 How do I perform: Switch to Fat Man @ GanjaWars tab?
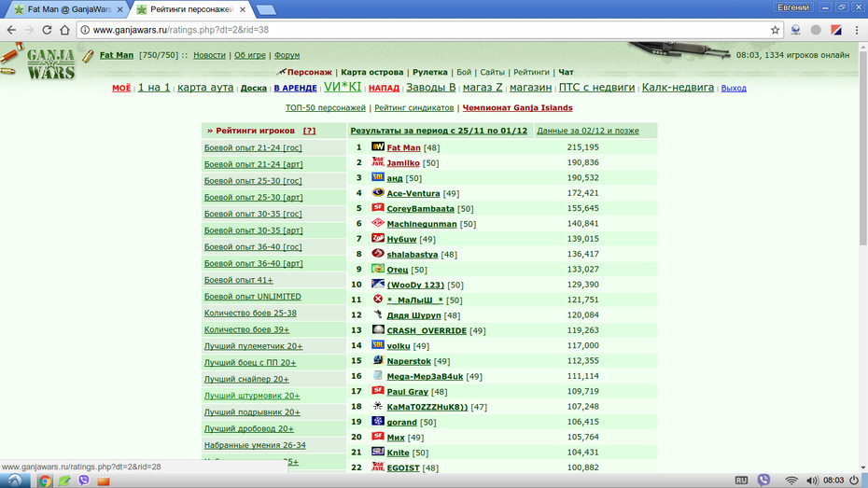(x=69, y=9)
